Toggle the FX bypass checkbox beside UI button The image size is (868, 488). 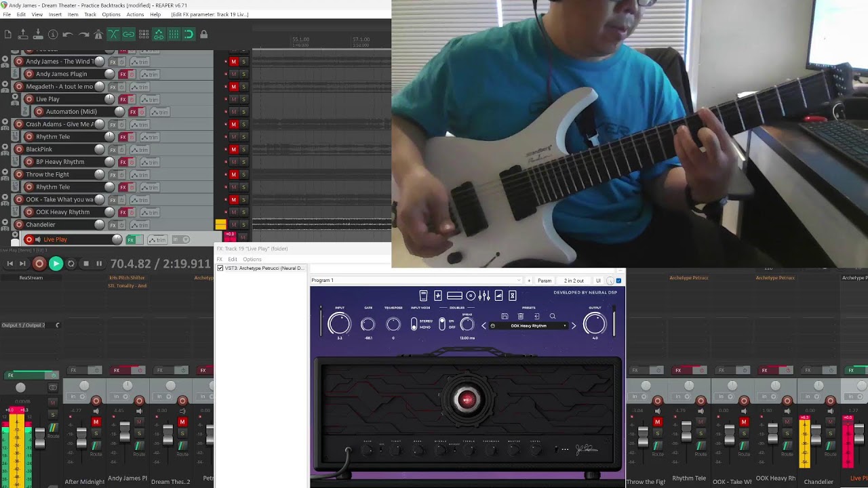(618, 281)
